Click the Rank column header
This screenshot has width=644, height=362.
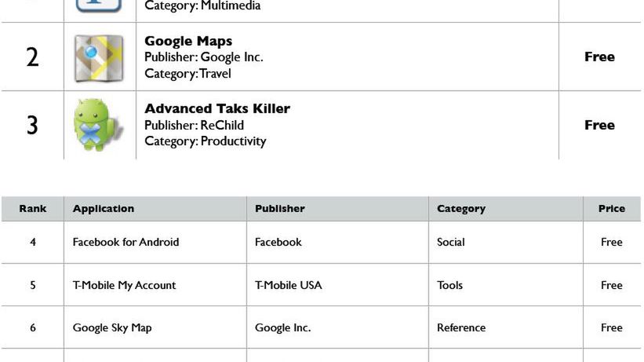coord(33,209)
